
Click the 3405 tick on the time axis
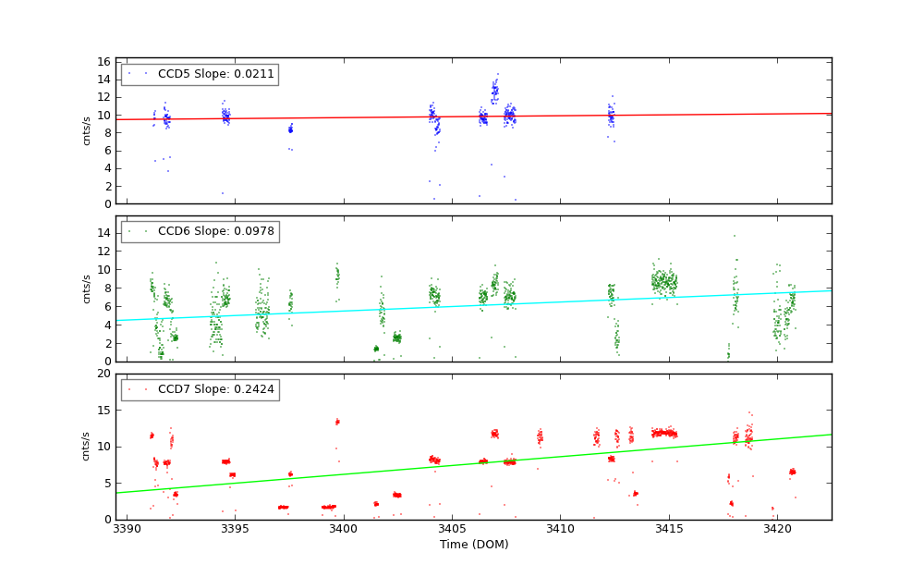coord(452,529)
